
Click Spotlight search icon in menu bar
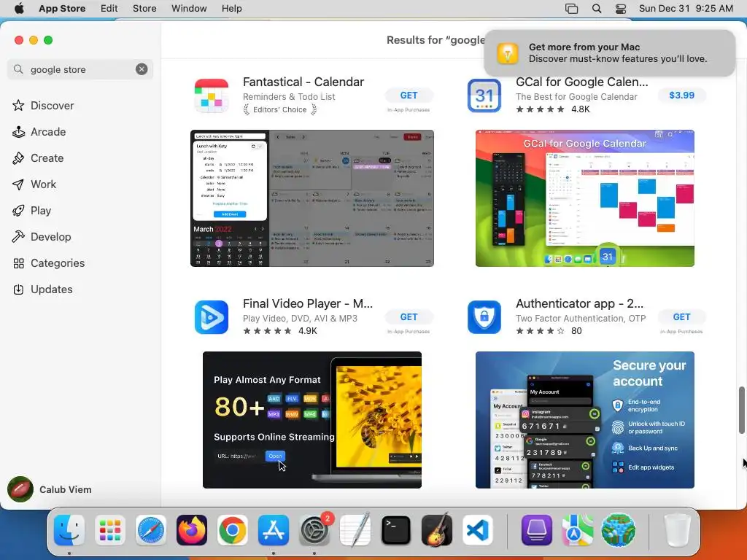597,9
